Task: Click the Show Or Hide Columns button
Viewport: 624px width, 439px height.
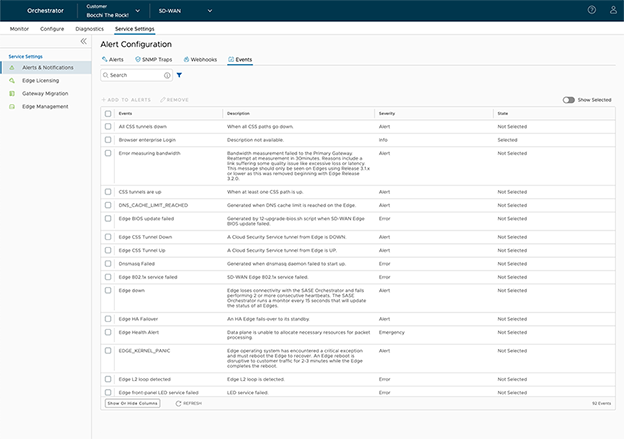Action: (132, 403)
